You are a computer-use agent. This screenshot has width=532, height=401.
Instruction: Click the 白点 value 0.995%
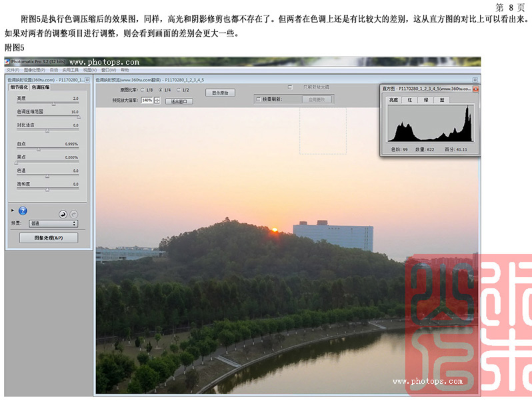pos(71,144)
